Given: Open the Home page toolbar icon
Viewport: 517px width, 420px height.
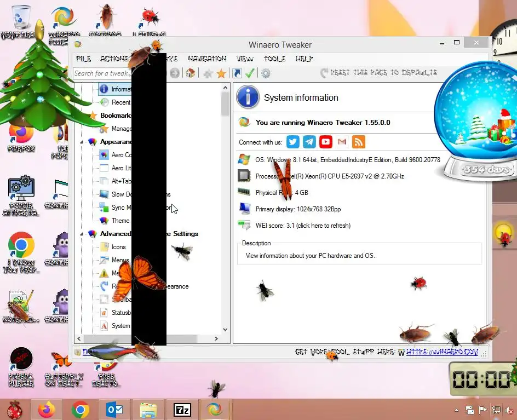Looking at the screenshot, I should pos(190,73).
